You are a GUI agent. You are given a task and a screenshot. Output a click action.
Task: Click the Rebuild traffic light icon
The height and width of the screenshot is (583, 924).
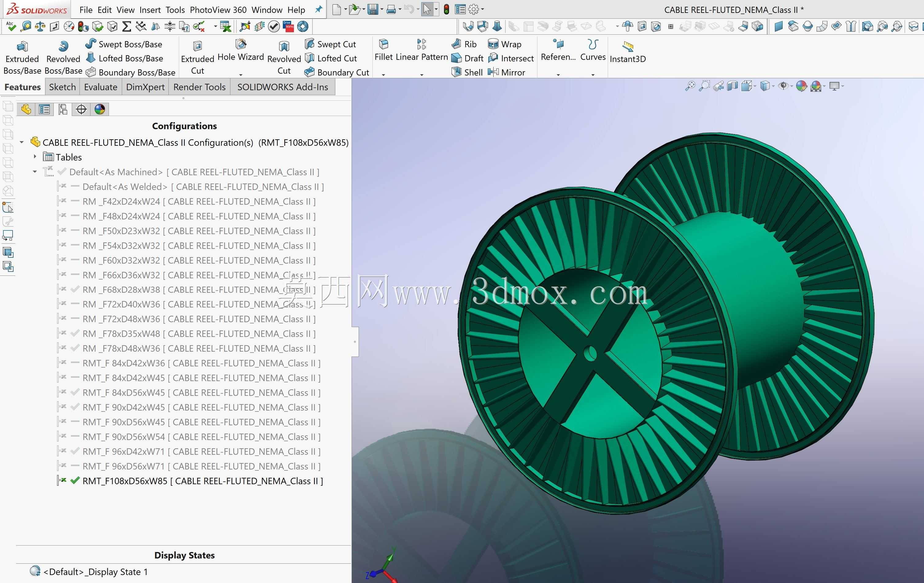(x=446, y=9)
